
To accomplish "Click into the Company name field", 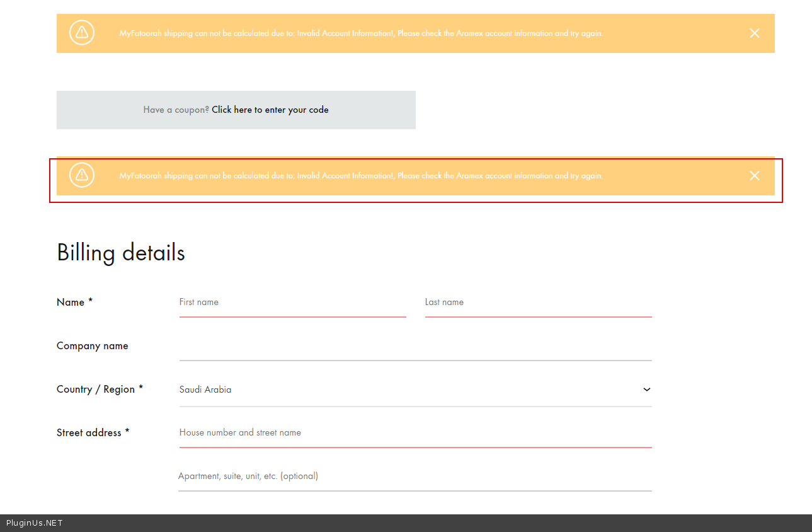I will point(415,347).
